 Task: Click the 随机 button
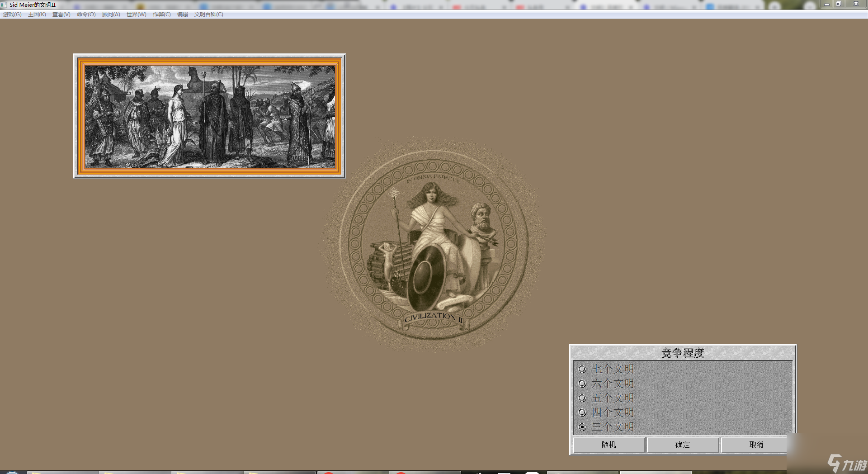[609, 445]
